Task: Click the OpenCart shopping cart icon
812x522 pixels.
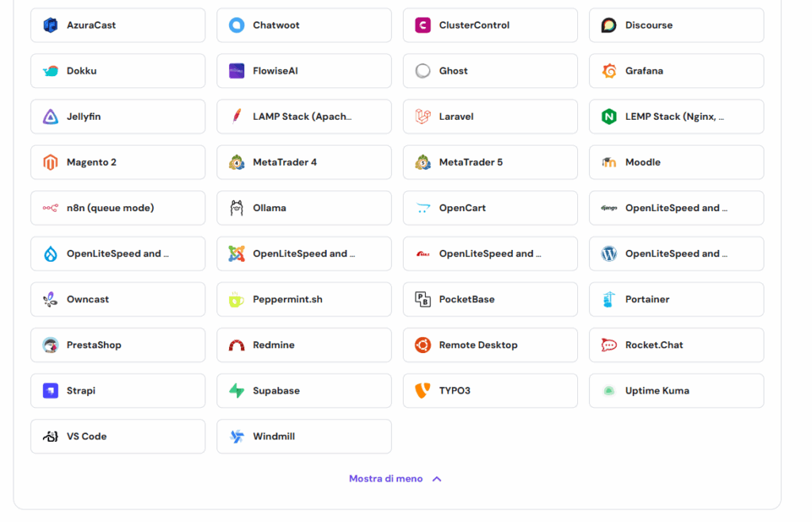Action: tap(423, 208)
